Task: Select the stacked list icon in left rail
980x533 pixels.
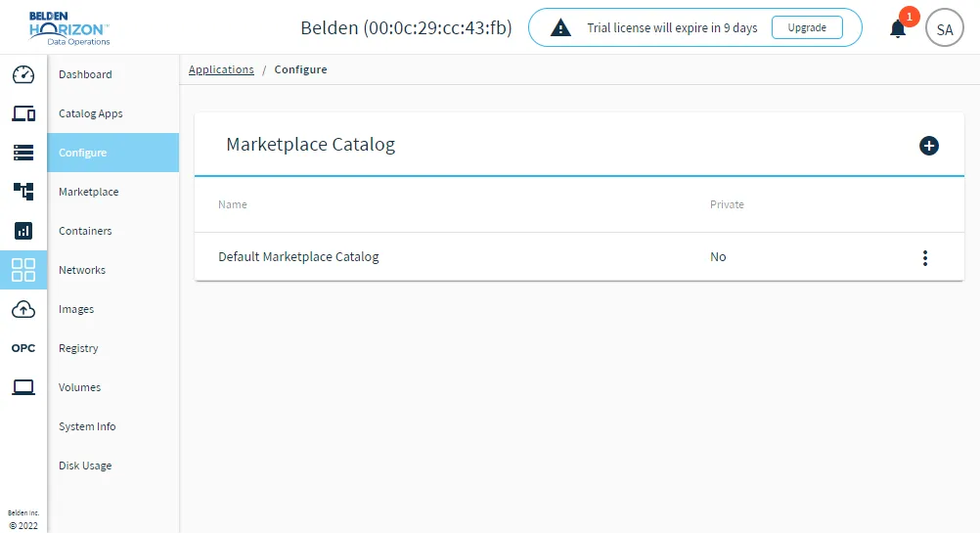Action: tap(23, 153)
